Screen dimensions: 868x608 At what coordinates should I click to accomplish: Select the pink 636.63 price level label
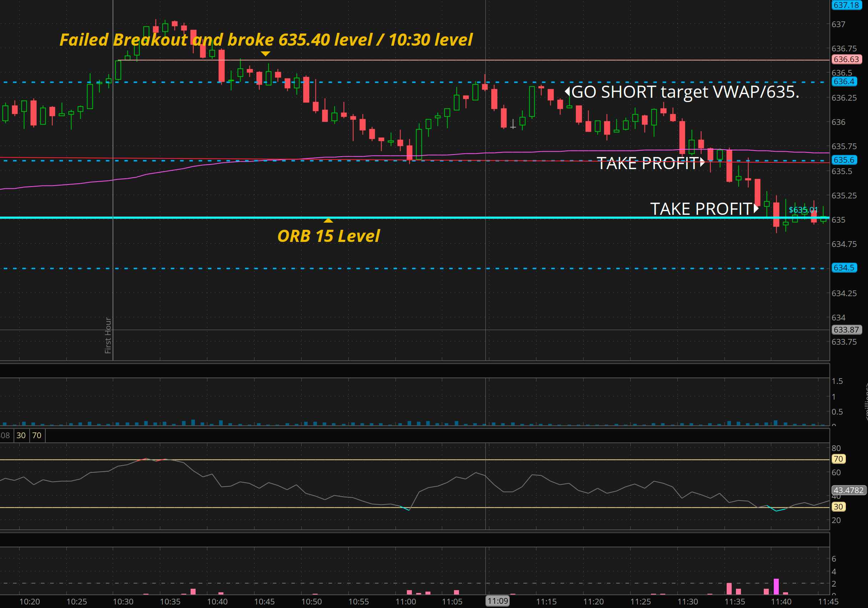coord(846,59)
